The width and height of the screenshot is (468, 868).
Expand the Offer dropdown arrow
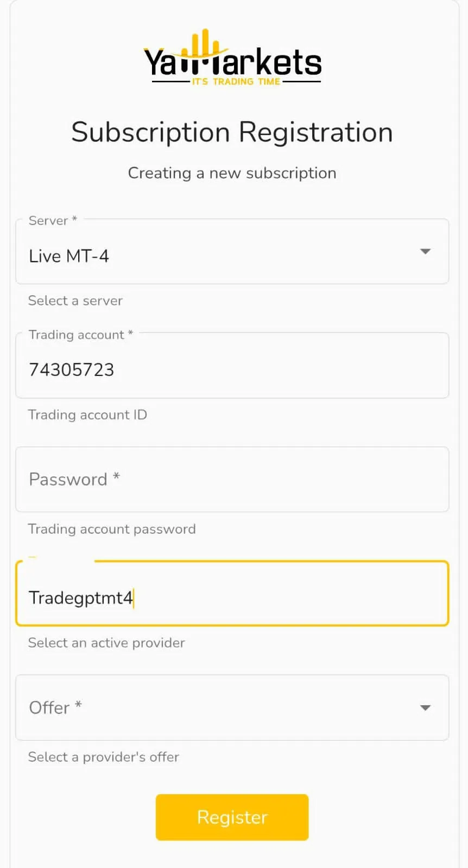[x=426, y=708]
